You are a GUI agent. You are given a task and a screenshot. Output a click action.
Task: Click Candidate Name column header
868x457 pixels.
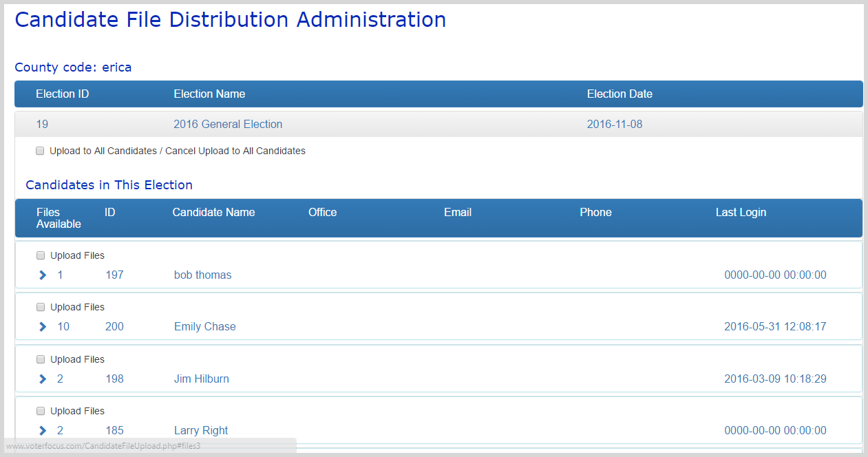(x=213, y=213)
